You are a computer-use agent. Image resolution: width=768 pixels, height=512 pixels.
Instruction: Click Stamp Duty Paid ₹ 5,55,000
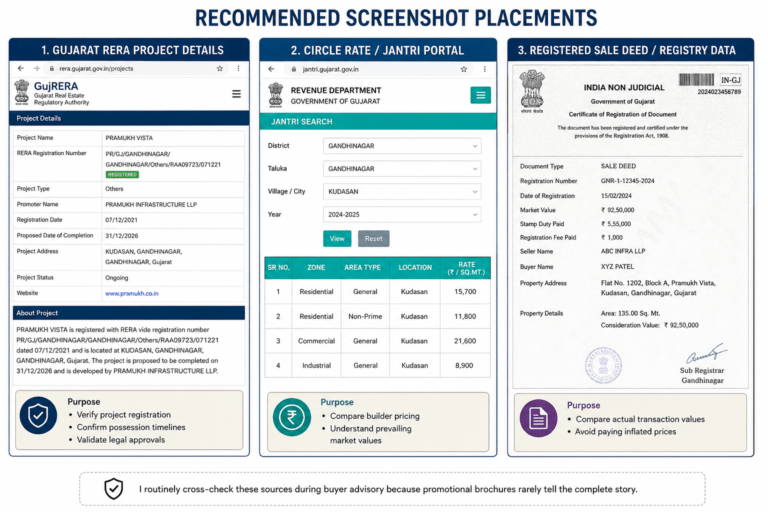(x=616, y=224)
